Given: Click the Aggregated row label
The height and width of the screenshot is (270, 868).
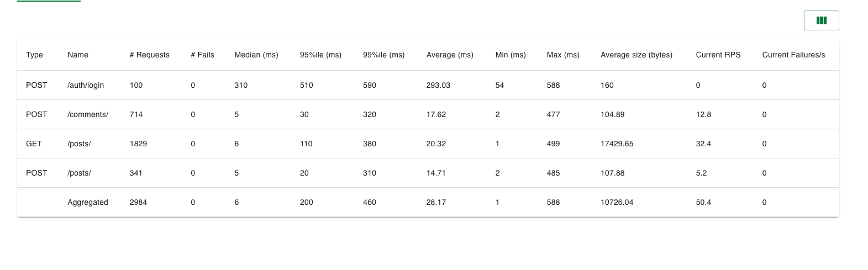Looking at the screenshot, I should [88, 203].
